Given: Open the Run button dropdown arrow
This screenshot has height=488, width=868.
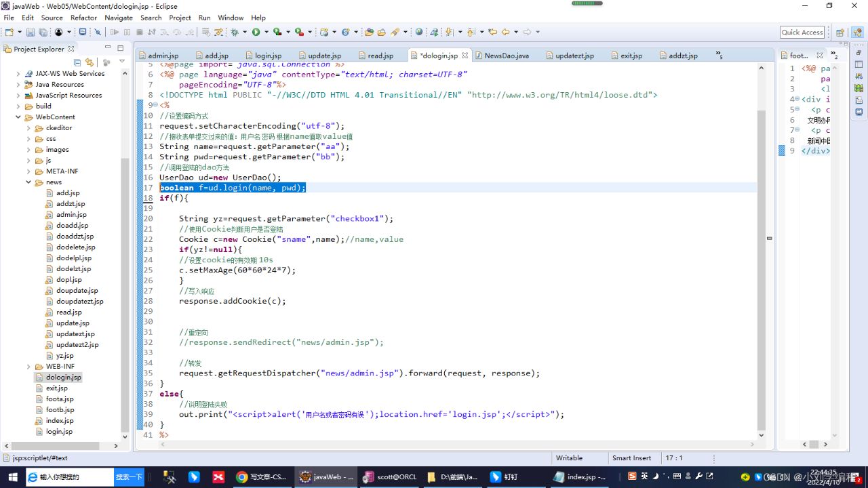Looking at the screenshot, I should (x=266, y=32).
